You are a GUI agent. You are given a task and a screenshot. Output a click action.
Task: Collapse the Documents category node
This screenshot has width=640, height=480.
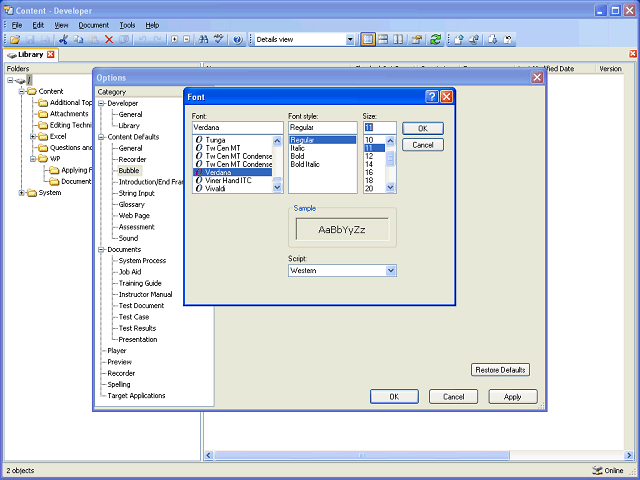101,249
